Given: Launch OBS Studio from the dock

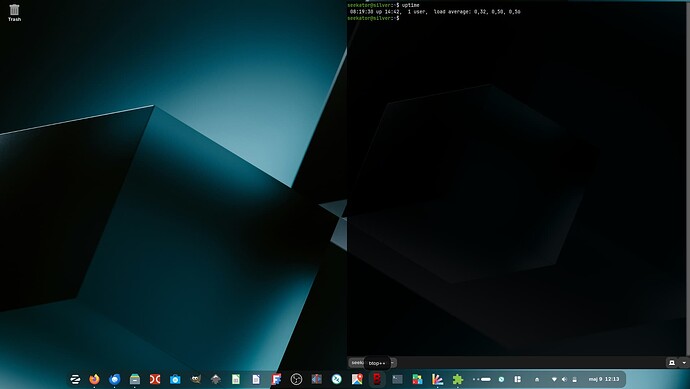Looking at the screenshot, I should (296, 379).
